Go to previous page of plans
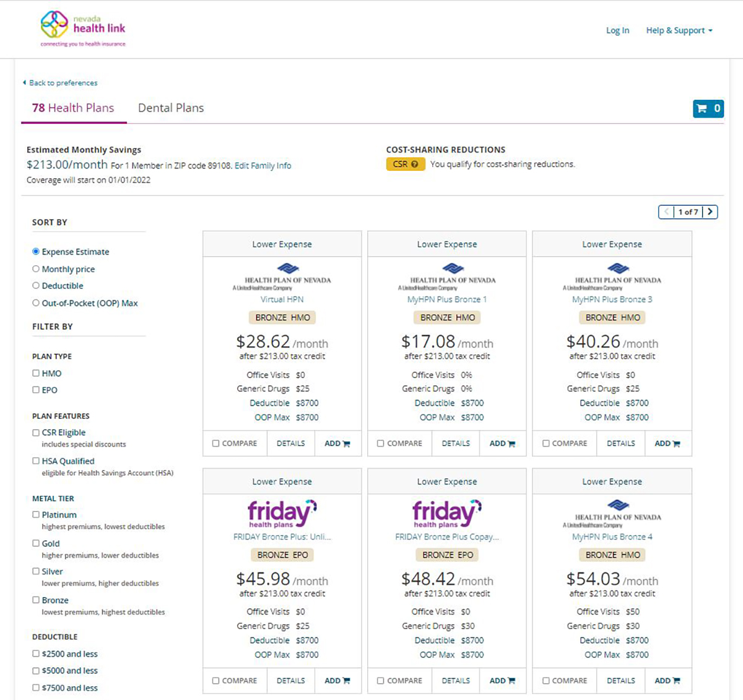 [x=666, y=212]
